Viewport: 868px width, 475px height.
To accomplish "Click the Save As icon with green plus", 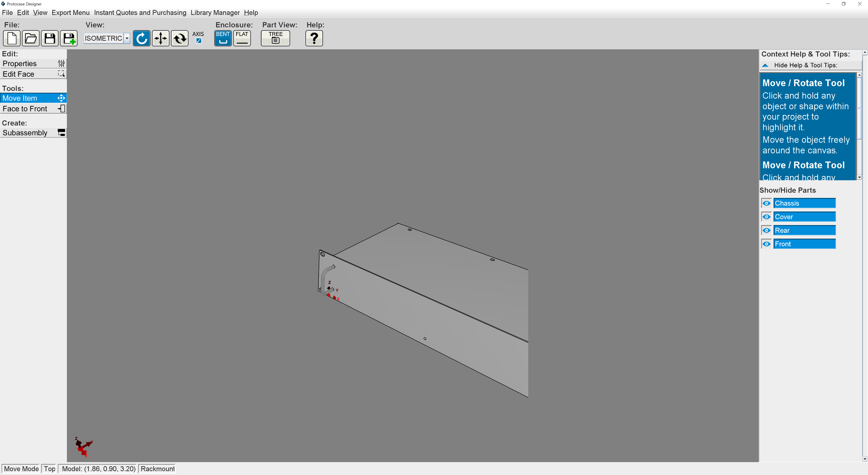I will (69, 38).
